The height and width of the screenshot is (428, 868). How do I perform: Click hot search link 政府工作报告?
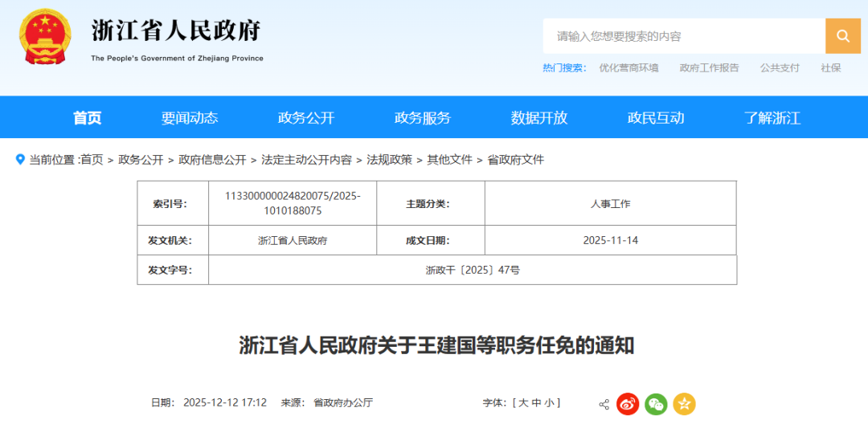point(709,68)
